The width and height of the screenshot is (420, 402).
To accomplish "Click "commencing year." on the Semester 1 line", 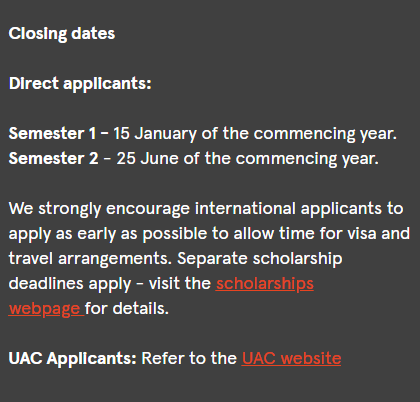I will click(x=325, y=134).
